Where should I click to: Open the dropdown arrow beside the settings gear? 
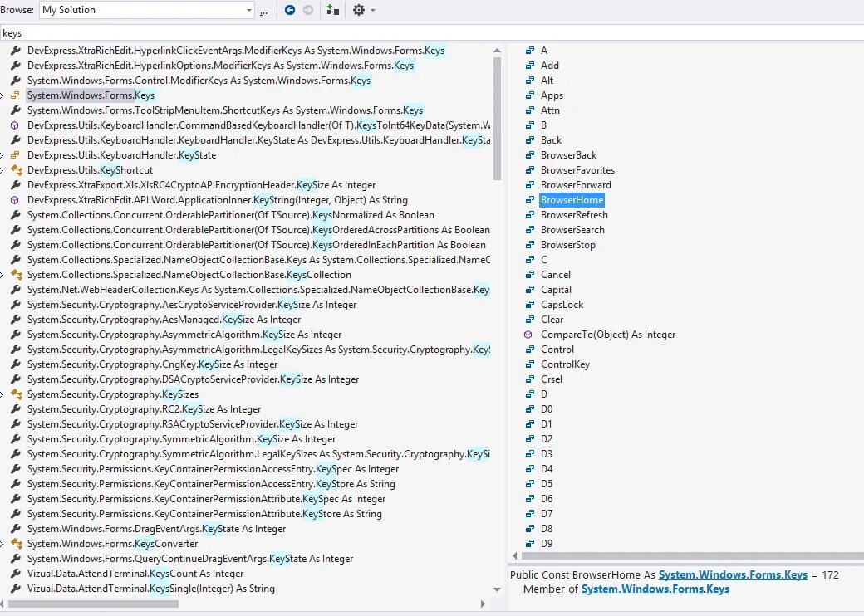[x=373, y=11]
